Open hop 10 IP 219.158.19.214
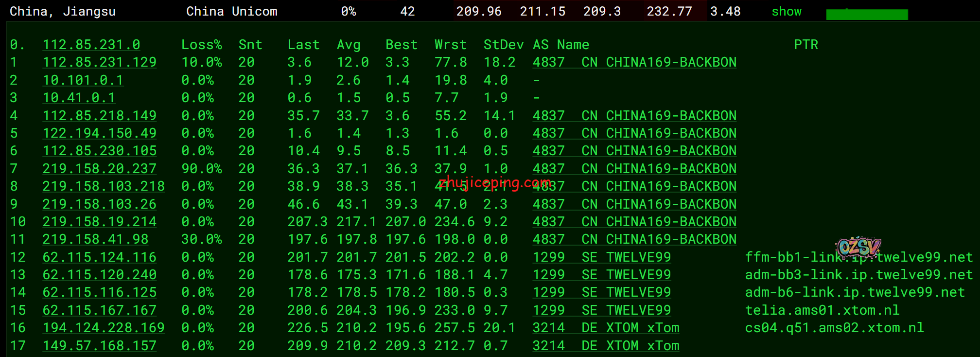980x357 pixels. click(99, 222)
